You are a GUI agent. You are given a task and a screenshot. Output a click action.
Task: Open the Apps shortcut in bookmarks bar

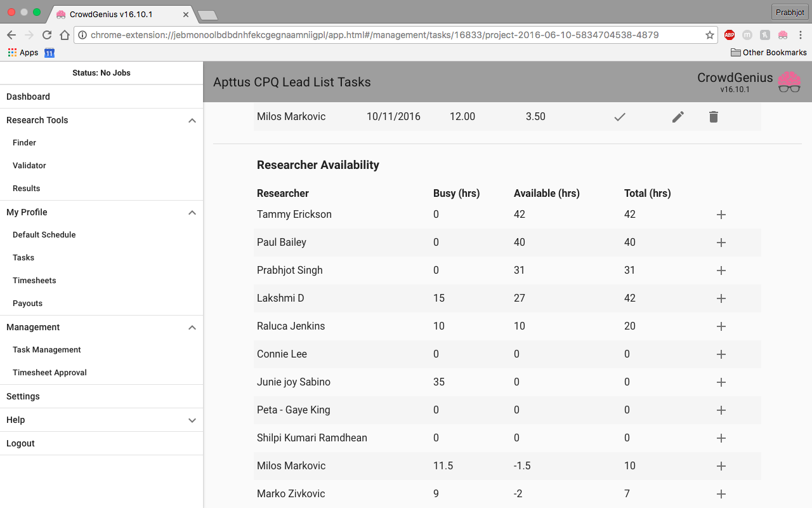click(x=23, y=53)
